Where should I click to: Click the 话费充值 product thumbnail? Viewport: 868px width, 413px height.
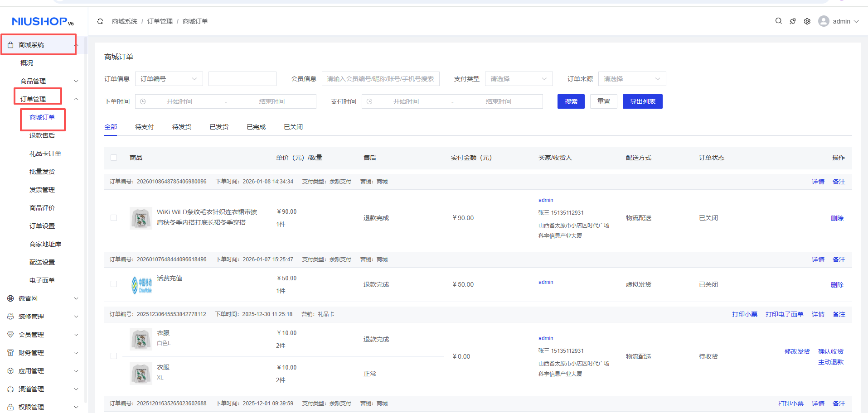point(141,285)
